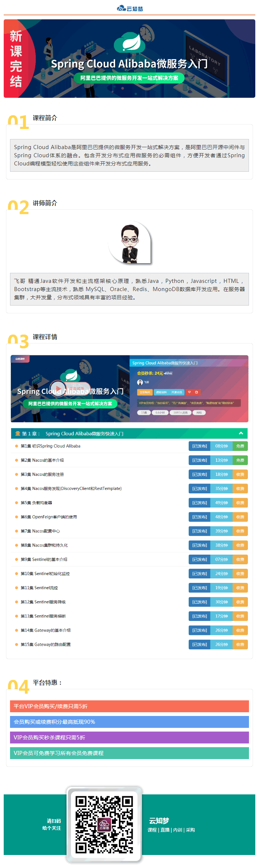The image size is (259, 868).
Task: Click the 35分钟 duration on 第4集
Action: coord(222,488)
